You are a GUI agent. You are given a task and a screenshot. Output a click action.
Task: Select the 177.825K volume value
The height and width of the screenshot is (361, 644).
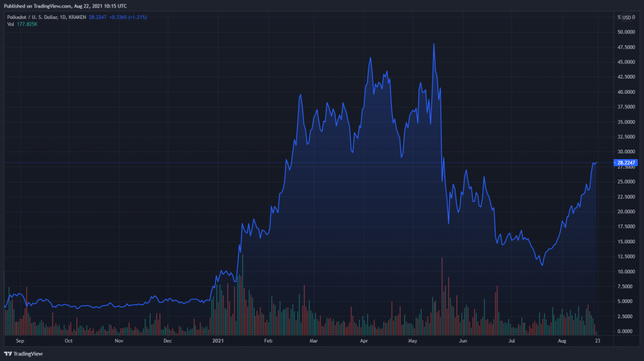(27, 25)
